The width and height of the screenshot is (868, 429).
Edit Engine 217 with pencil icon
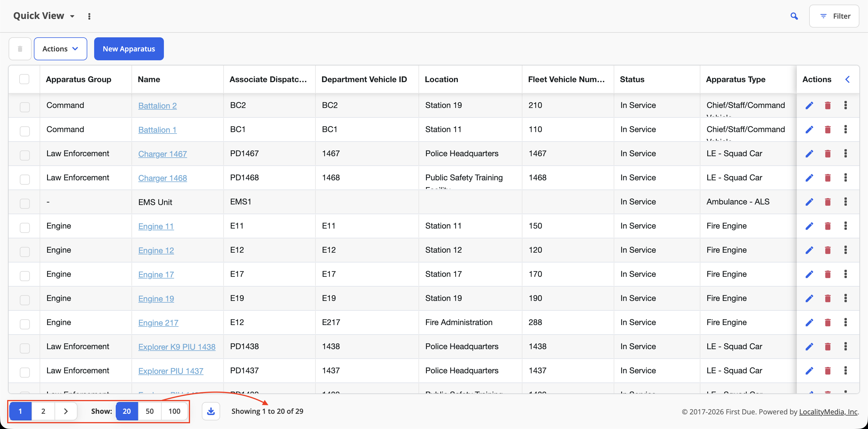(x=809, y=322)
